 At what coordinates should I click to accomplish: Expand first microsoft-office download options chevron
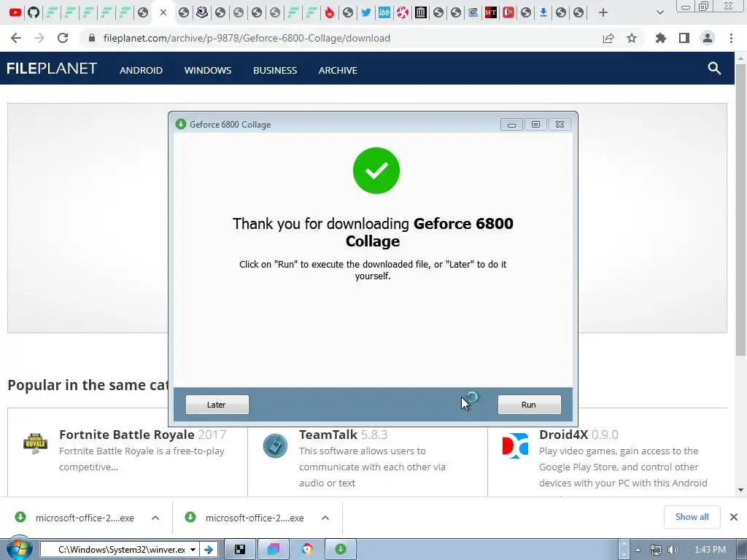[155, 518]
